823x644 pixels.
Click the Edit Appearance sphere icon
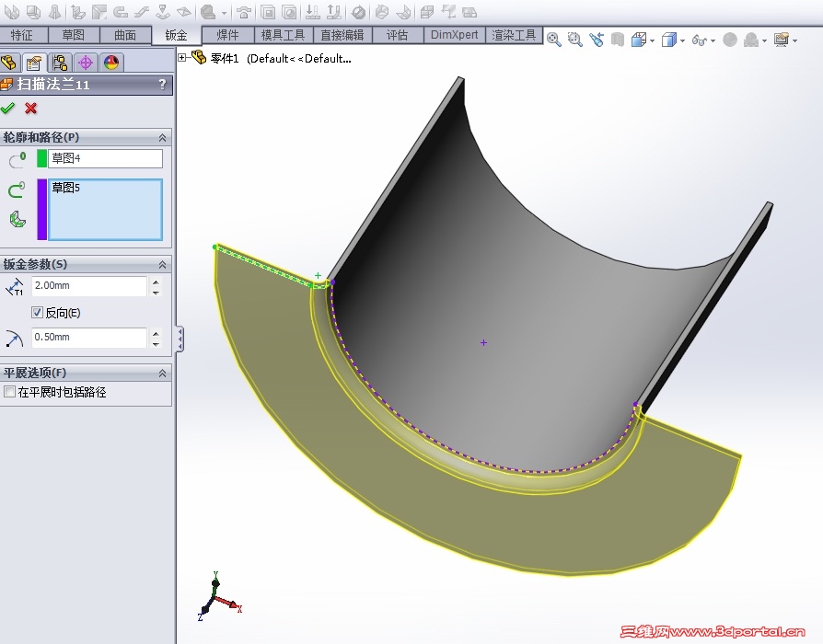click(x=730, y=40)
